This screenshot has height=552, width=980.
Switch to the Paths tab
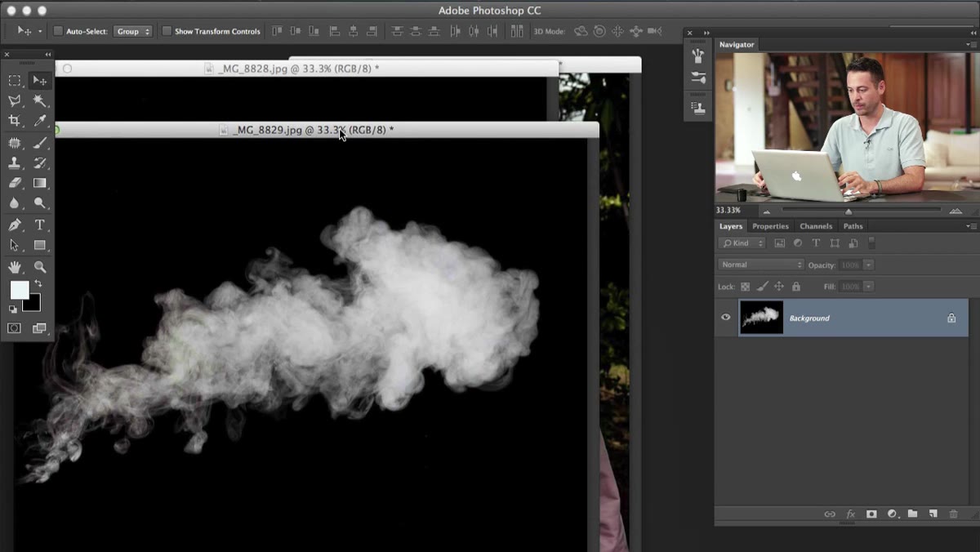click(853, 226)
